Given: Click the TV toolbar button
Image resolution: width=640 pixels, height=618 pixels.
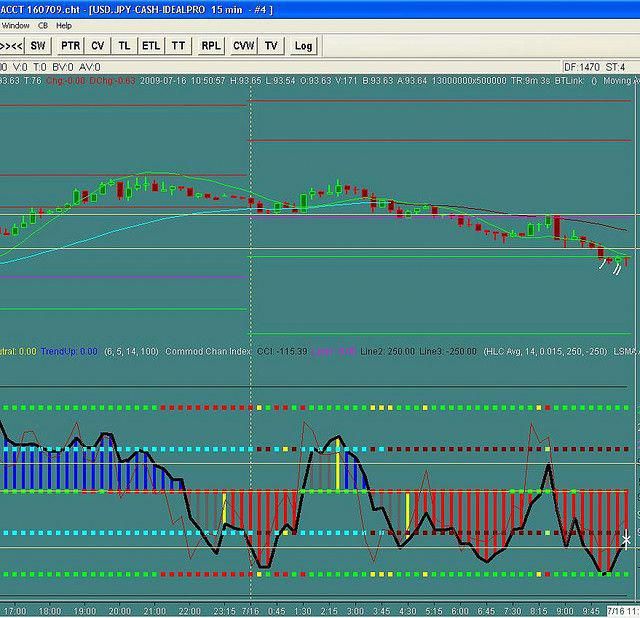Looking at the screenshot, I should pyautogui.click(x=271, y=45).
